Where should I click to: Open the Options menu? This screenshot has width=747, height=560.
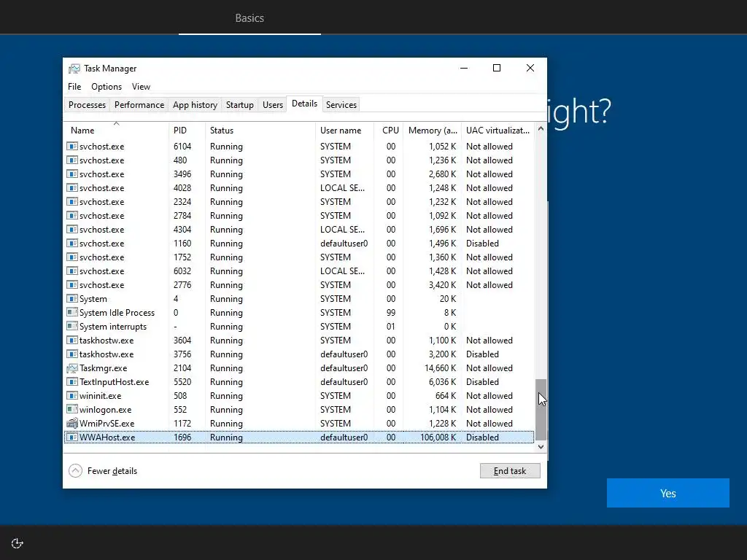107,87
